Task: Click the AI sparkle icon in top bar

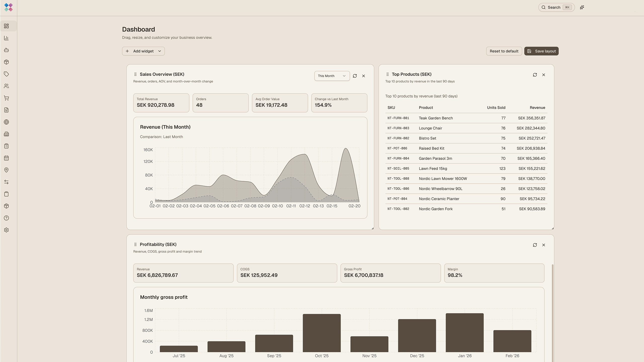Action: 582,7
